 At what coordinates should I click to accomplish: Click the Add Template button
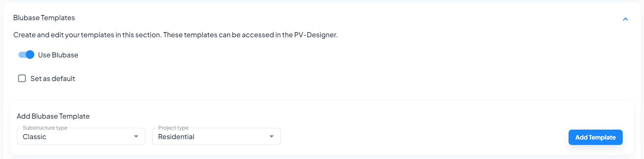[595, 137]
